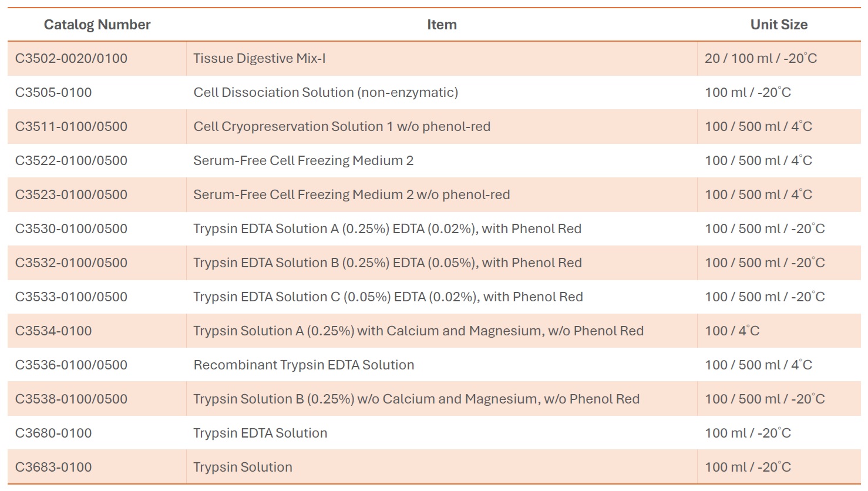Select catalog number C3534-0100
Viewport: 868px width, 491px height.
coord(53,331)
